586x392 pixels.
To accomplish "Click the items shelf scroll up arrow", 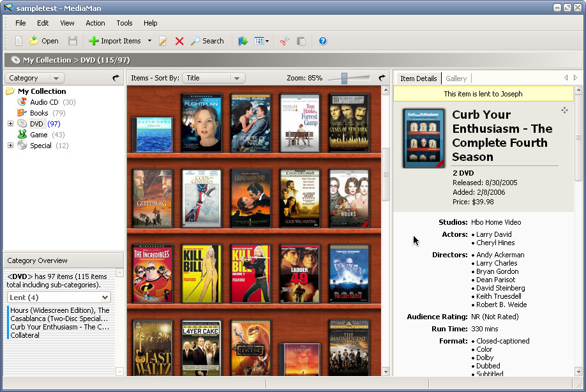I will pyautogui.click(x=386, y=90).
